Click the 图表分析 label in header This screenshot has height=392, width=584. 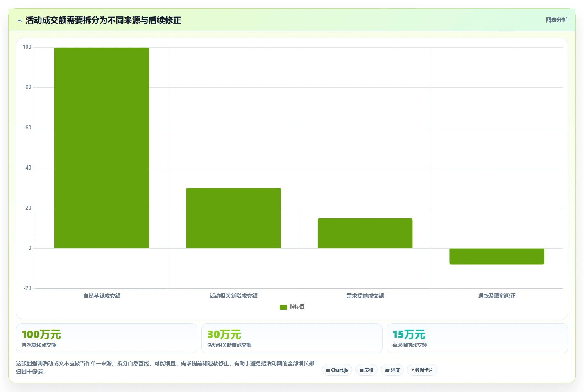point(556,20)
